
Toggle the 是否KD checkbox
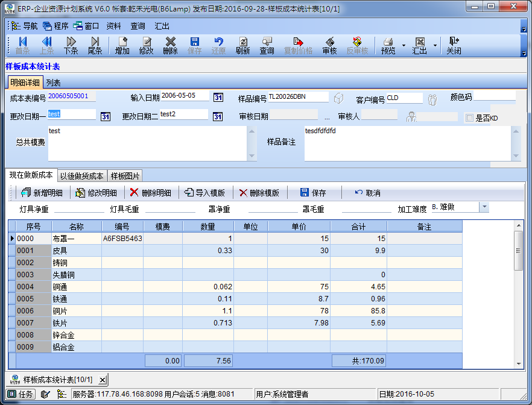tap(469, 118)
